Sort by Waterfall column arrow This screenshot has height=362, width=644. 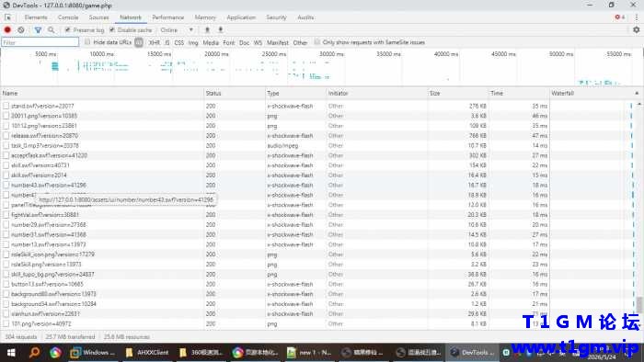coord(637,94)
